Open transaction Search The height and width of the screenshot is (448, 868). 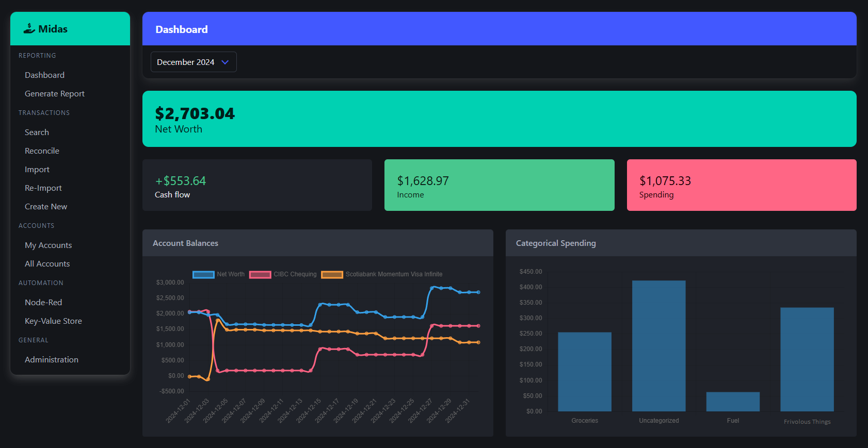(37, 132)
